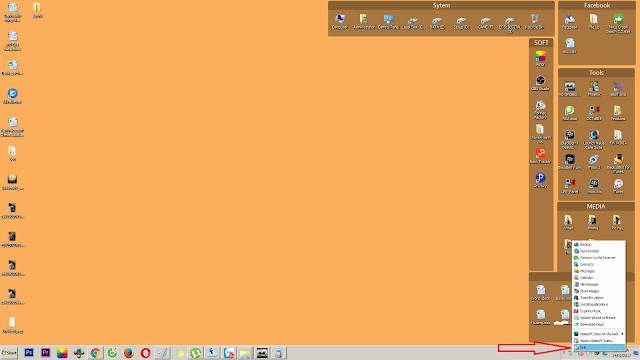Open Contacts from the context menu
Viewport: 640px width, 360px height.
(599, 264)
